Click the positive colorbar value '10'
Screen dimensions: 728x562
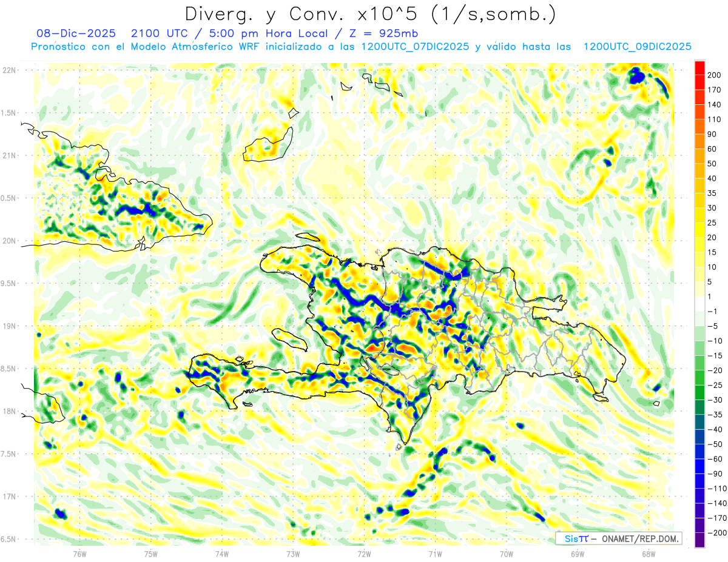point(712,267)
